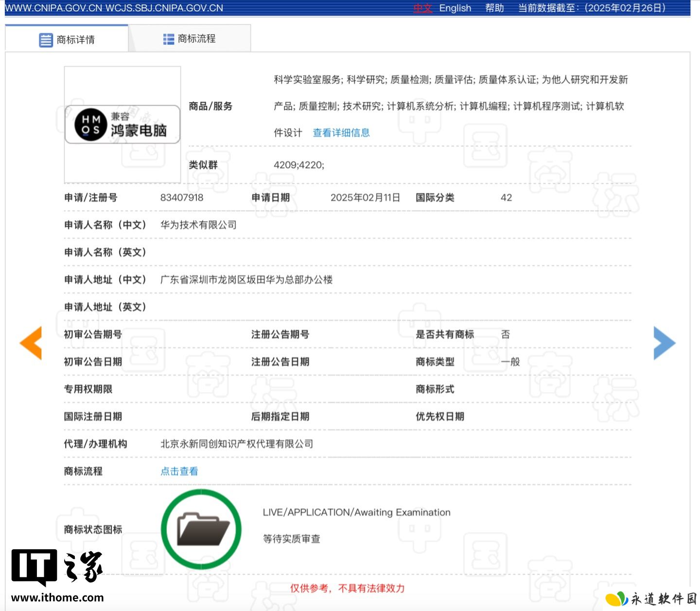Click the 注册公告期号 label
700x611 pixels.
280,334
